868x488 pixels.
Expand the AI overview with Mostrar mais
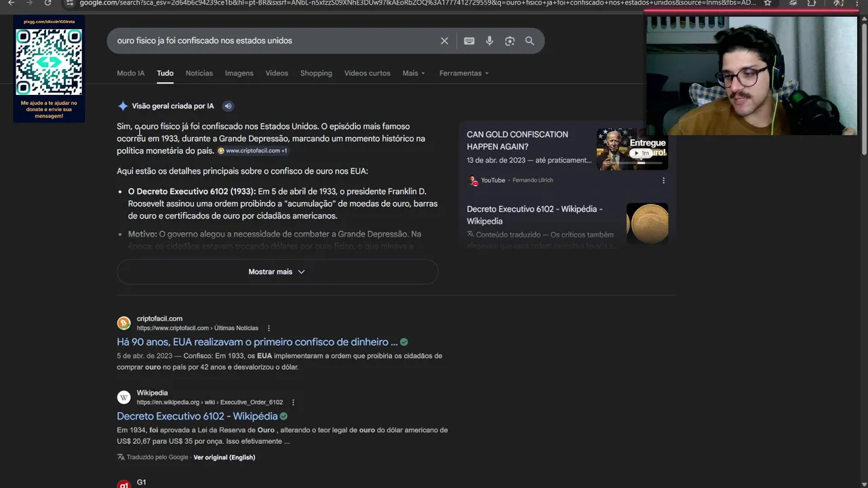[277, 272]
